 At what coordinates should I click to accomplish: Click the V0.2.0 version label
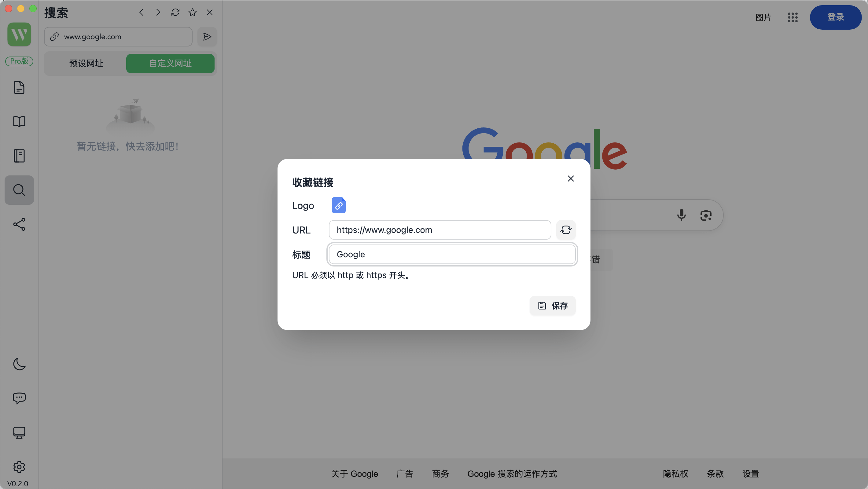click(x=17, y=483)
